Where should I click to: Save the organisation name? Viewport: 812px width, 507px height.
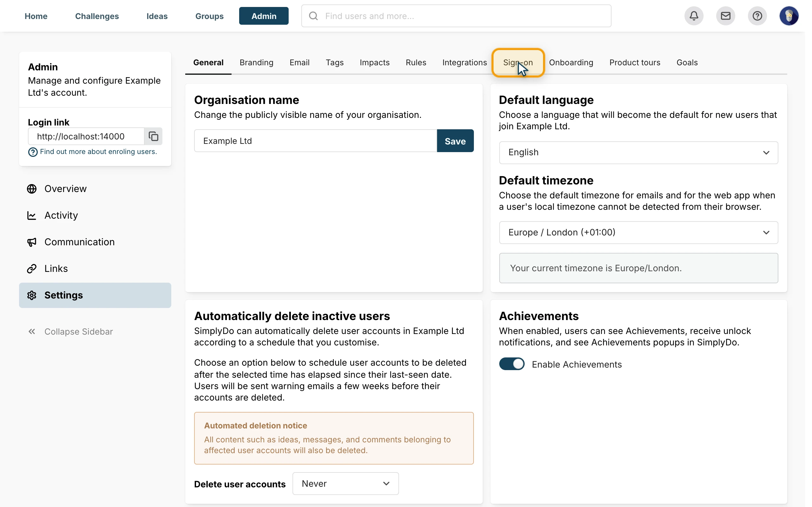455,141
